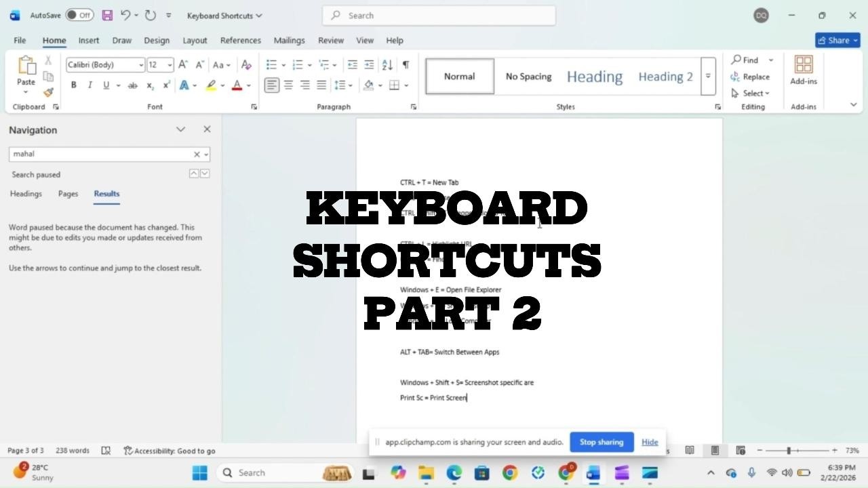Click the Replace button

tap(750, 77)
